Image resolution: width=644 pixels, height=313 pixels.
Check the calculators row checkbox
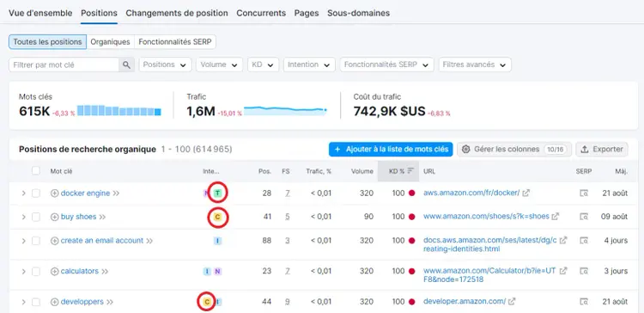click(x=36, y=272)
